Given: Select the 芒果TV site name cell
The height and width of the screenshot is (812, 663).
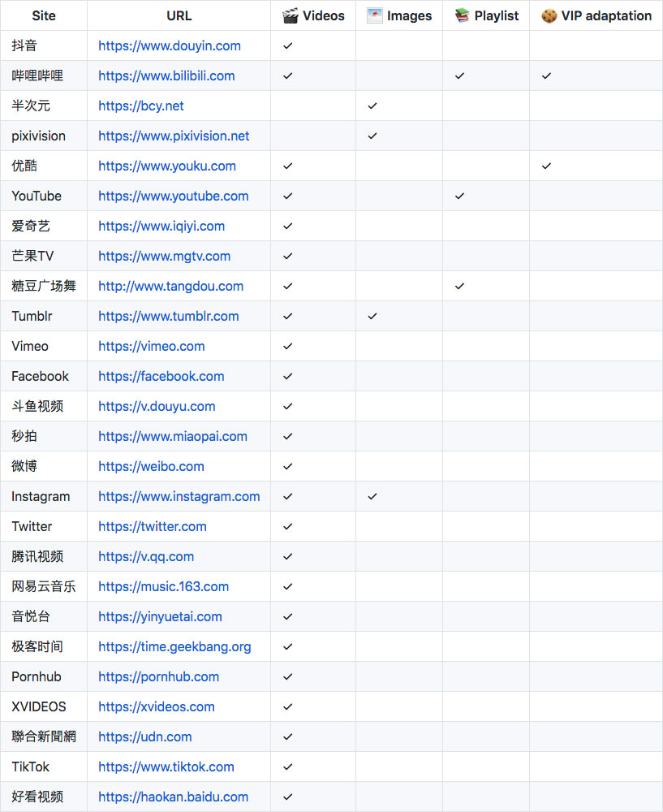Looking at the screenshot, I should [x=44, y=256].
